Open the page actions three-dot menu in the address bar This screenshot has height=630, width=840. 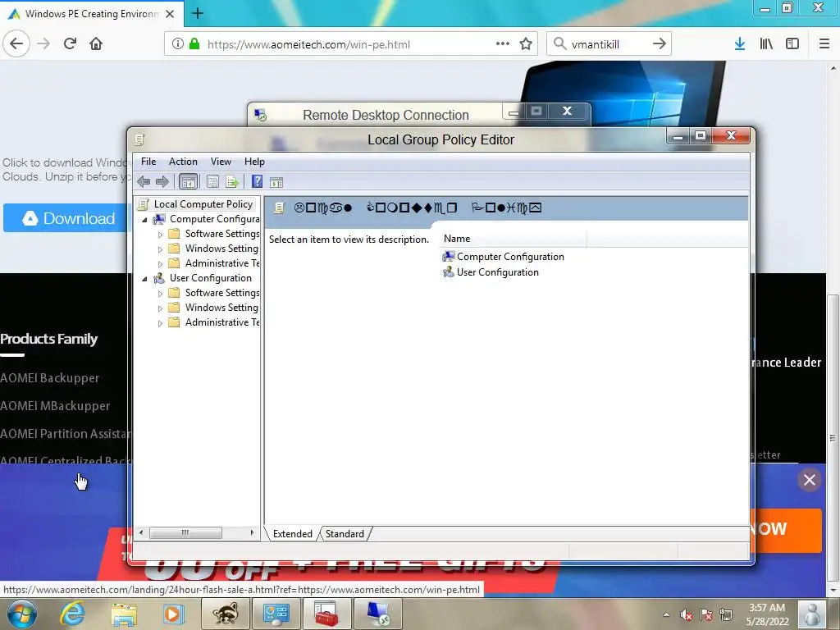(503, 43)
